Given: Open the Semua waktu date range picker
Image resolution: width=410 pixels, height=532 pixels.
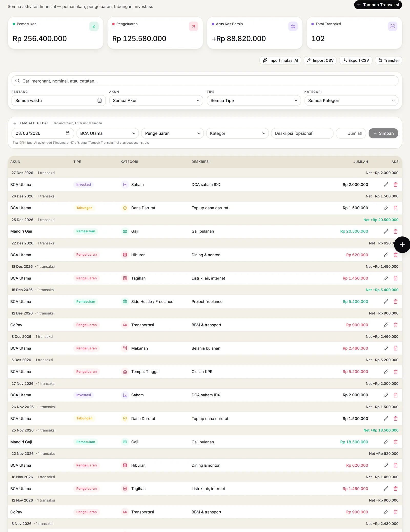Looking at the screenshot, I should (58, 101).
